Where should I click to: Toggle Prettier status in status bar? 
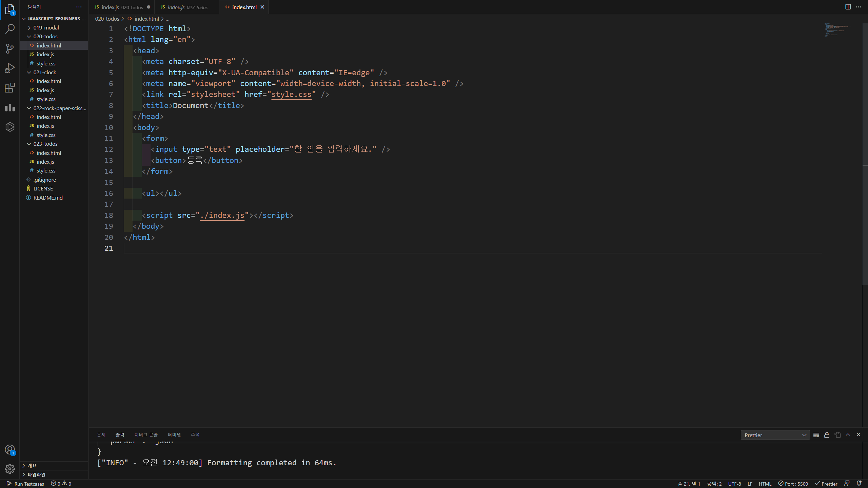(826, 484)
